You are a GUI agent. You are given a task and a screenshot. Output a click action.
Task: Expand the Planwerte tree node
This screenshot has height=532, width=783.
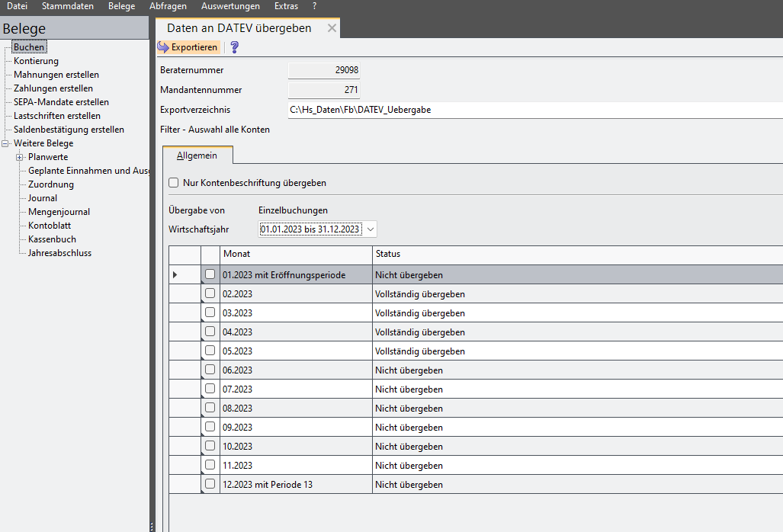20,157
